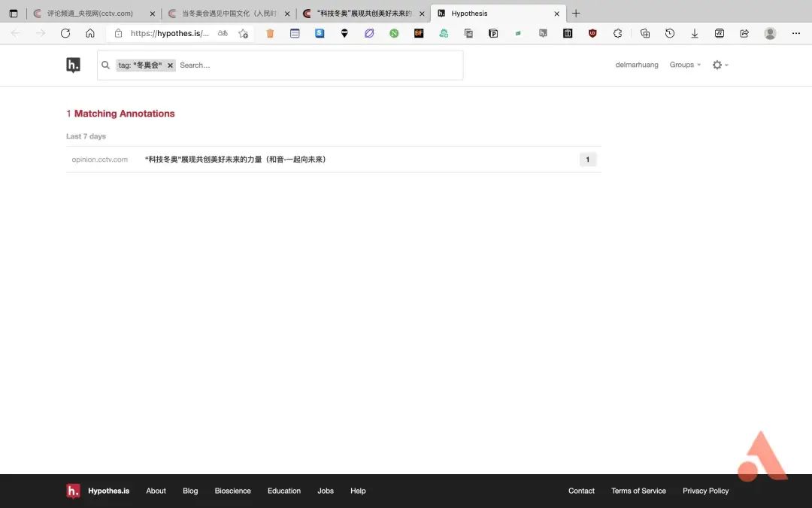Screen dimensions: 812x508
Task: Open browser History icon
Action: [670, 33]
